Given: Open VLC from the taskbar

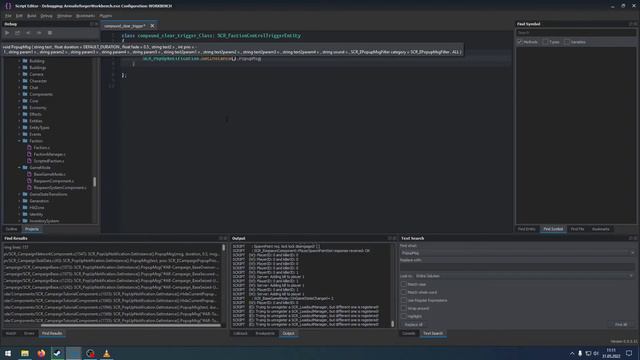Looking at the screenshot, I should 107,353.
